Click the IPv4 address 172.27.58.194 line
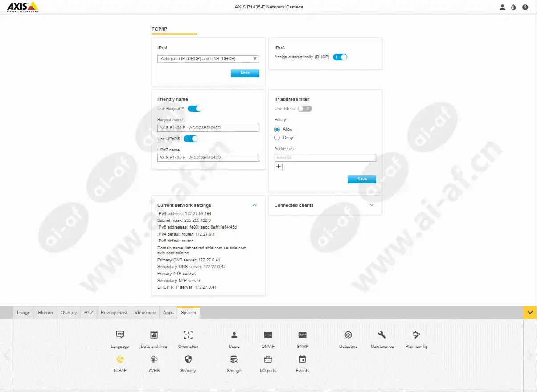 (184, 214)
